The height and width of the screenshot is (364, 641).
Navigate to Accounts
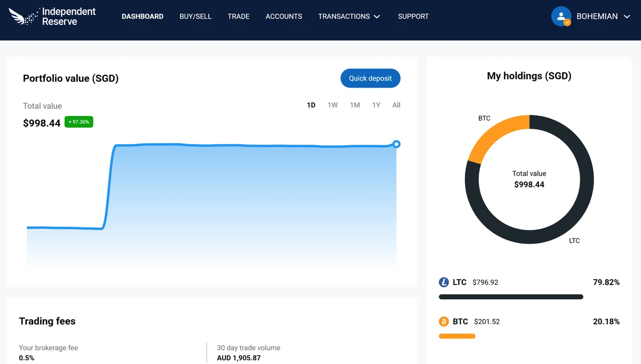click(x=284, y=17)
